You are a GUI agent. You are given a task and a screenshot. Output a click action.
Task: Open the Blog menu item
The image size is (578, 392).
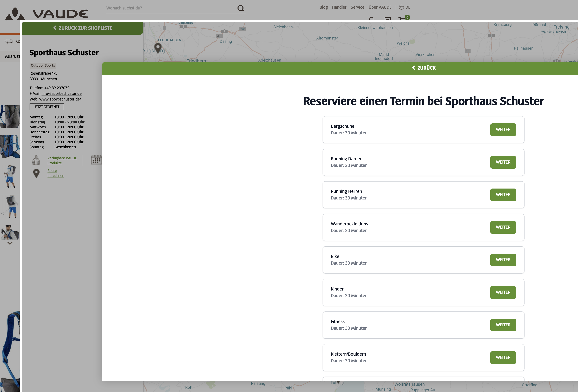324,7
